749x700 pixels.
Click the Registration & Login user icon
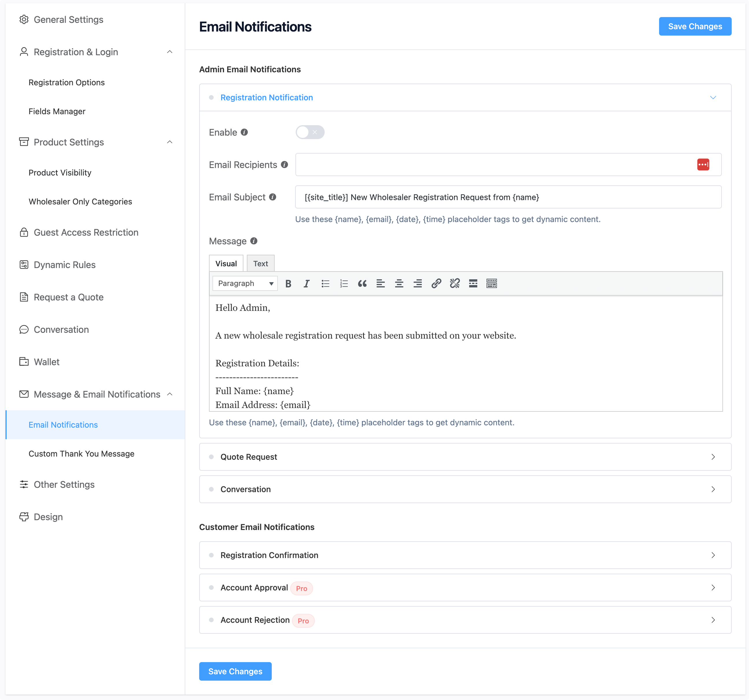point(24,52)
